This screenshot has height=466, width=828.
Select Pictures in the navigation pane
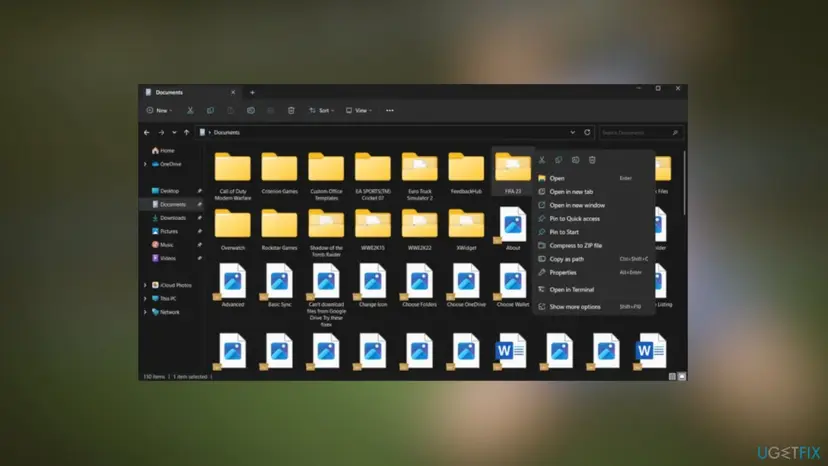[165, 231]
